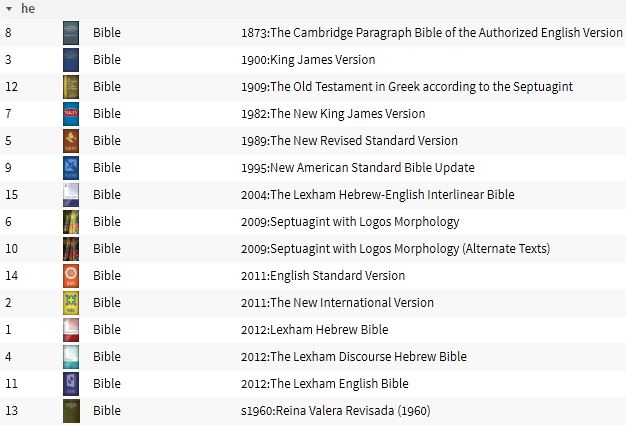Click the Reina Valera dark cover thumbnail
The image size is (626, 425).
pyautogui.click(x=71, y=411)
